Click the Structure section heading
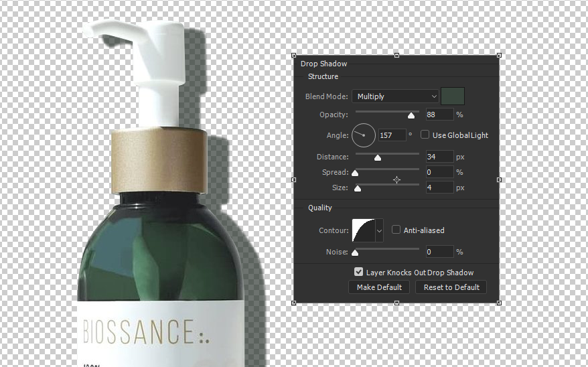The width and height of the screenshot is (588, 367). (323, 76)
